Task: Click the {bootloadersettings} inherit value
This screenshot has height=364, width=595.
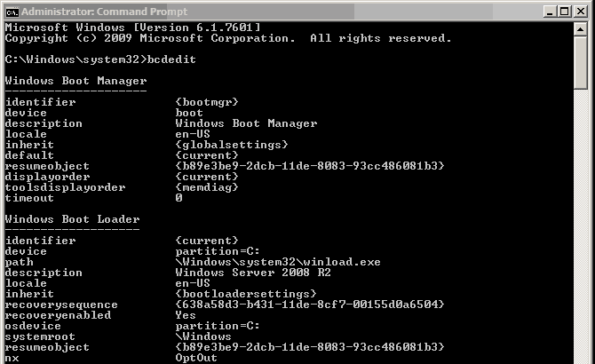Action: 246,294
